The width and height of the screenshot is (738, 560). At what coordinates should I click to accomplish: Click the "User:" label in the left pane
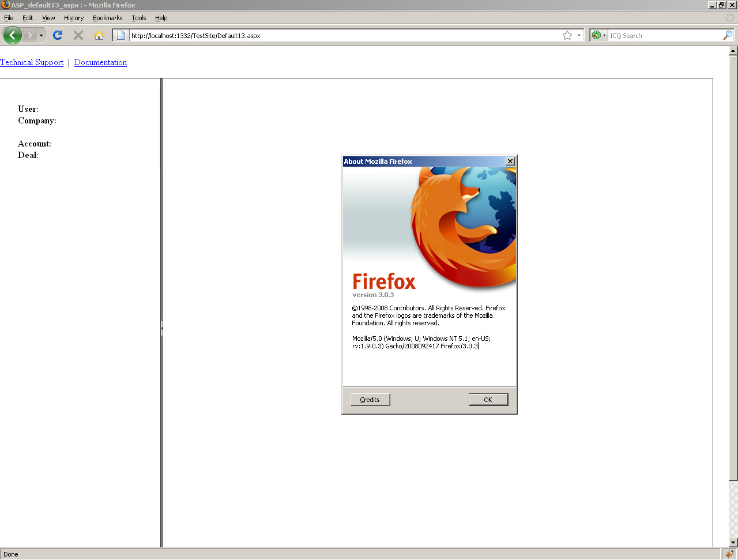28,109
